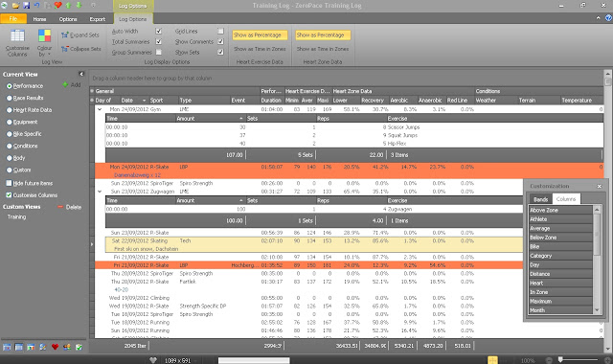Enable the Group Summaries checkbox
Image resolution: width=613 pixels, height=364 pixels.
point(159,52)
